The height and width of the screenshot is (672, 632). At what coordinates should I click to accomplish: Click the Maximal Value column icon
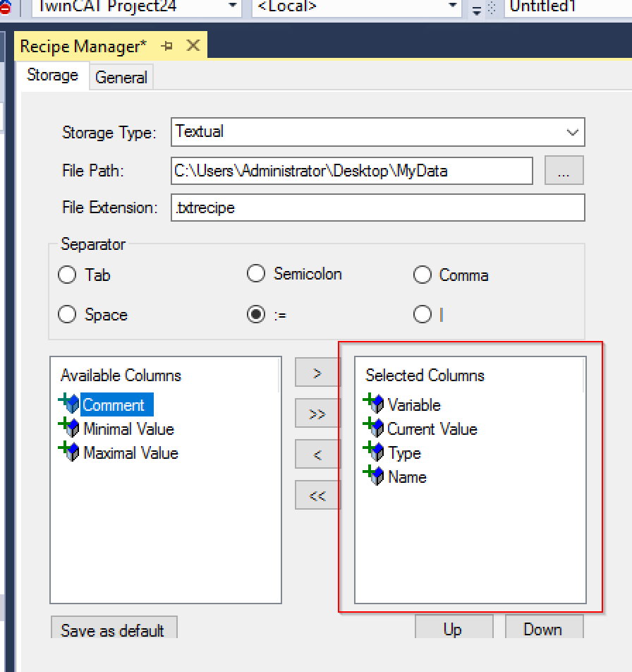69,452
